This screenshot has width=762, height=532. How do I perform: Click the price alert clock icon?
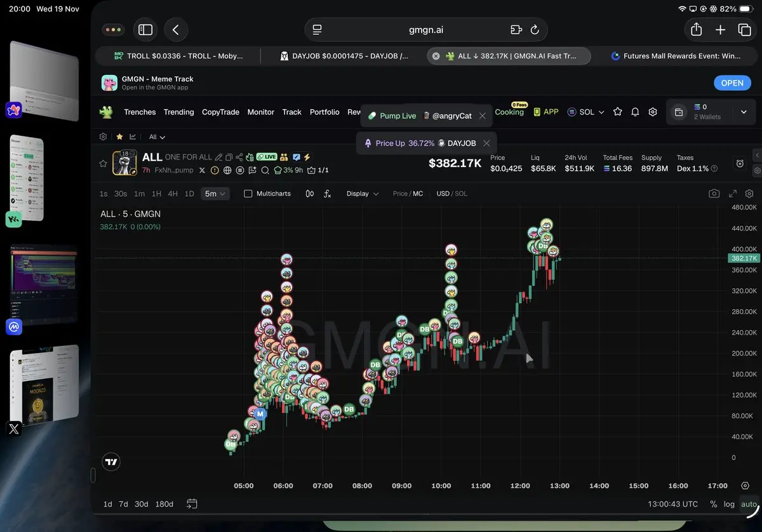click(740, 164)
